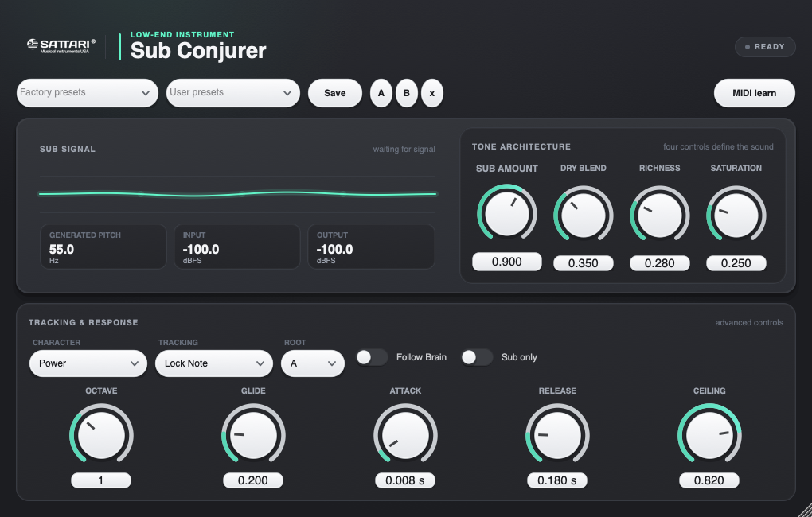This screenshot has width=812, height=517.
Task: Click the Octave knob
Action: point(102,435)
